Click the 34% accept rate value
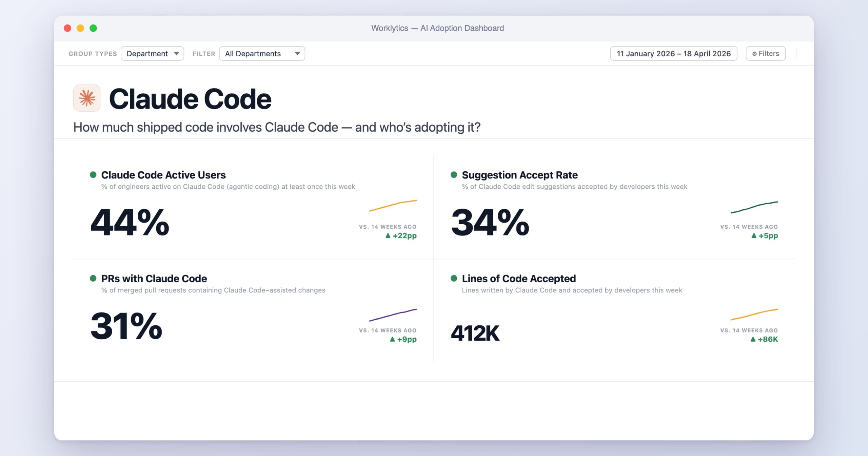Viewport: 868px width, 456px height. click(490, 222)
